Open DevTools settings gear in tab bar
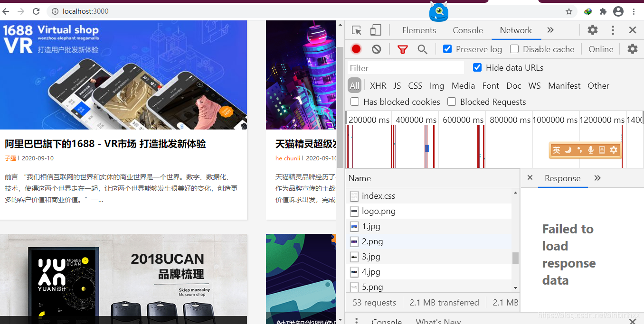Viewport: 644px width, 324px height. 593,30
